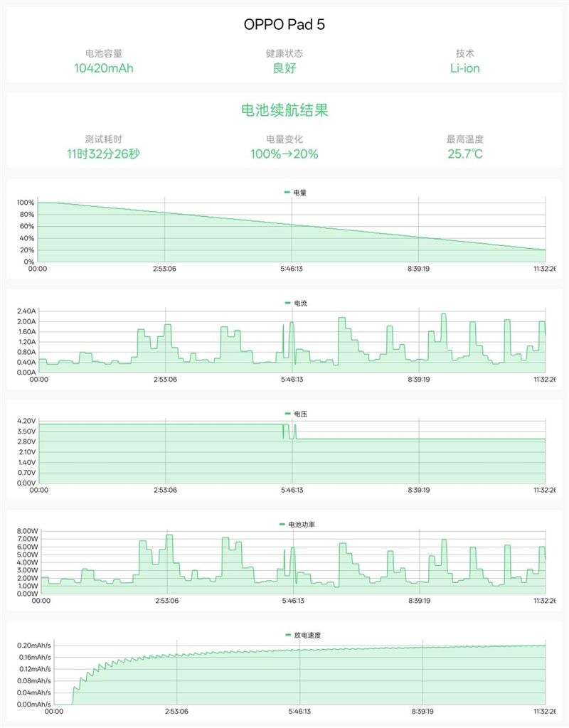Click the voltage spike in 电压 chart
569x728 pixels.
[x=295, y=429]
